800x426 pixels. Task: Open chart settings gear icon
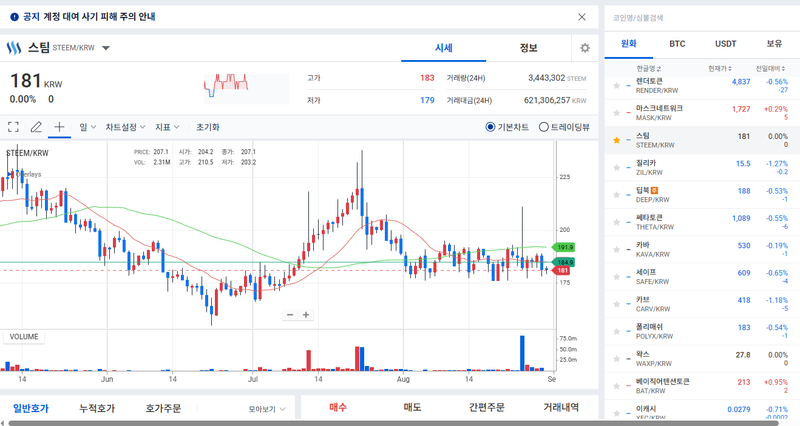[585, 48]
